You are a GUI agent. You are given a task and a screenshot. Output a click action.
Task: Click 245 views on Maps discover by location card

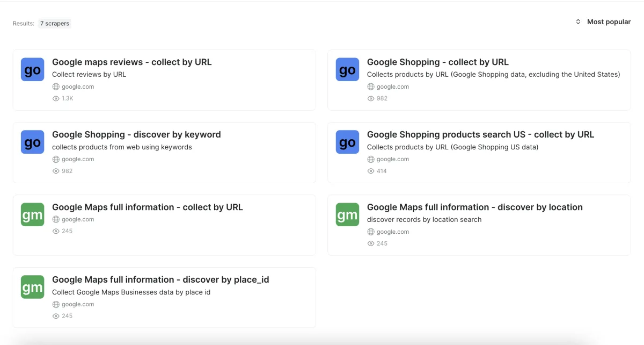pos(382,243)
